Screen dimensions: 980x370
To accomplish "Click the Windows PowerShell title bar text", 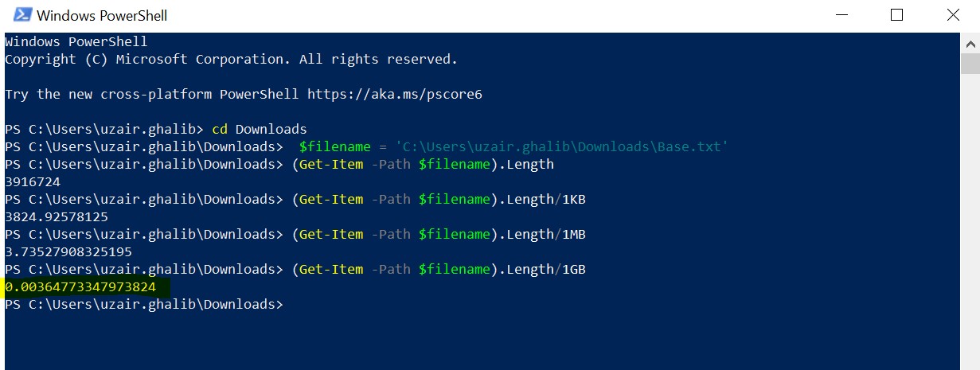I will pos(102,15).
